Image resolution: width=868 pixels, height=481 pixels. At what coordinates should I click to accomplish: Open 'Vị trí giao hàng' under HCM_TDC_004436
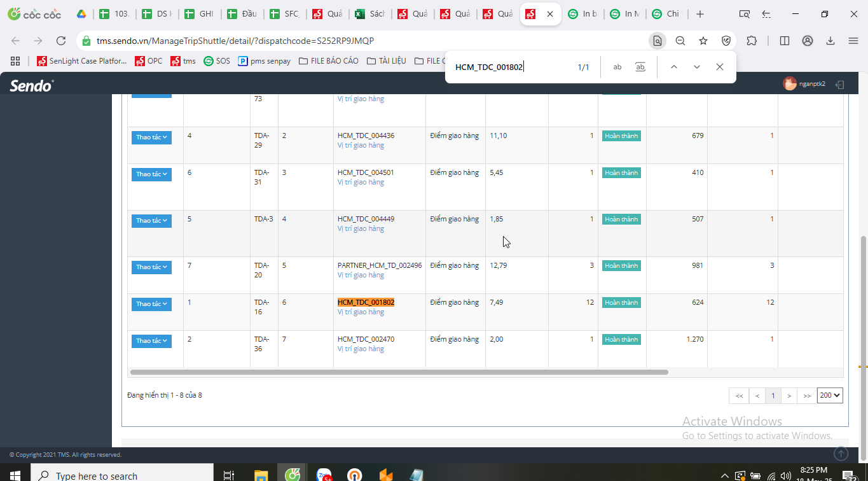pyautogui.click(x=361, y=145)
